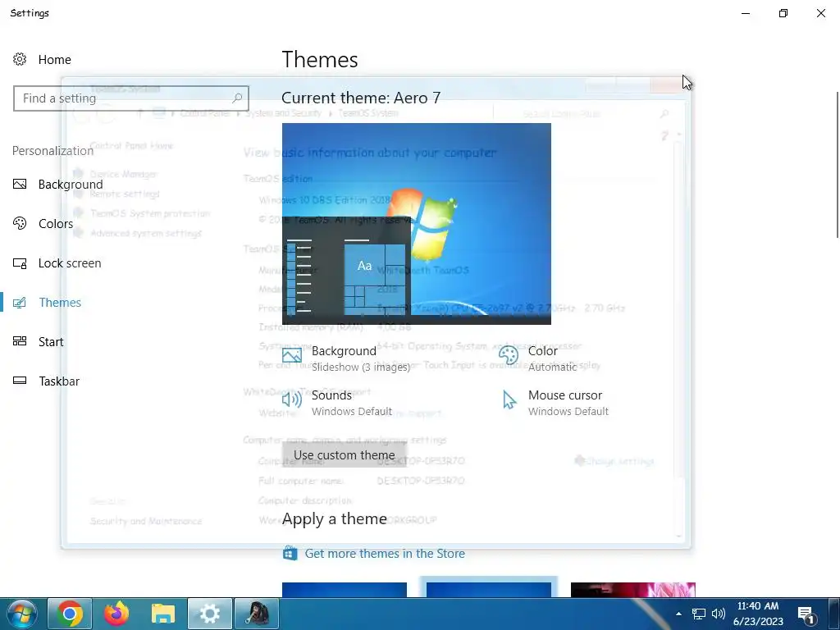Click the volume tray icon
Image resolution: width=840 pixels, height=630 pixels.
click(719, 614)
